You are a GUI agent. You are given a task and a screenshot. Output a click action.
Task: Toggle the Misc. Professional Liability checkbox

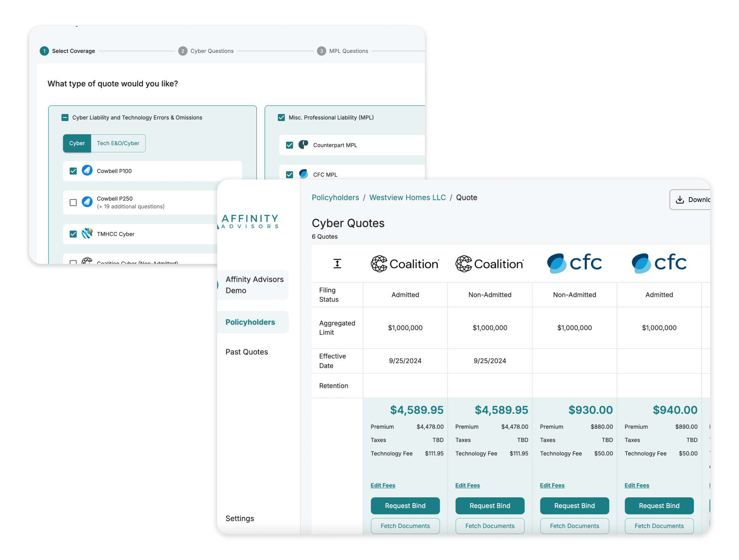[x=281, y=118]
